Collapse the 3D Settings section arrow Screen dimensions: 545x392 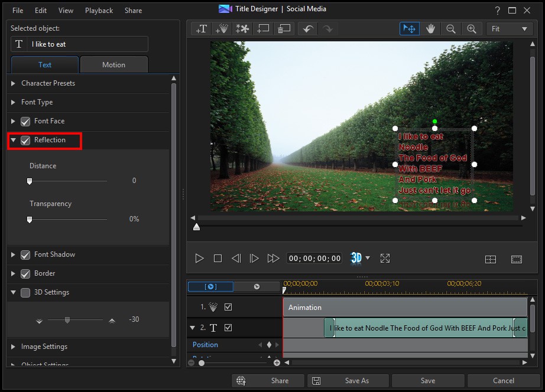[x=13, y=292]
